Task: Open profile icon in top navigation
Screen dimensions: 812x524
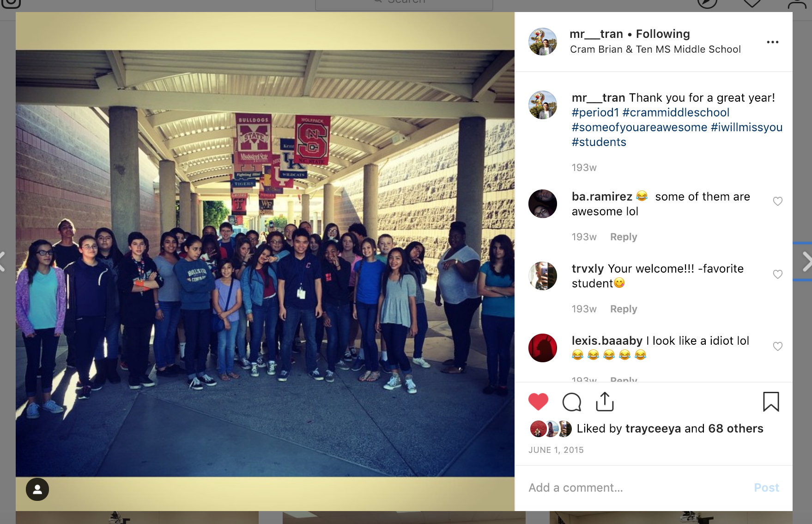Action: 797,4
